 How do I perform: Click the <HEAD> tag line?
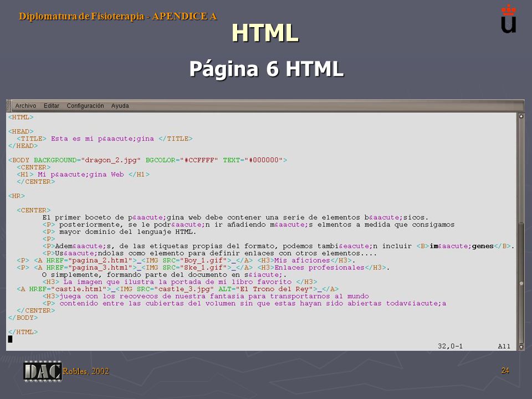(21, 131)
